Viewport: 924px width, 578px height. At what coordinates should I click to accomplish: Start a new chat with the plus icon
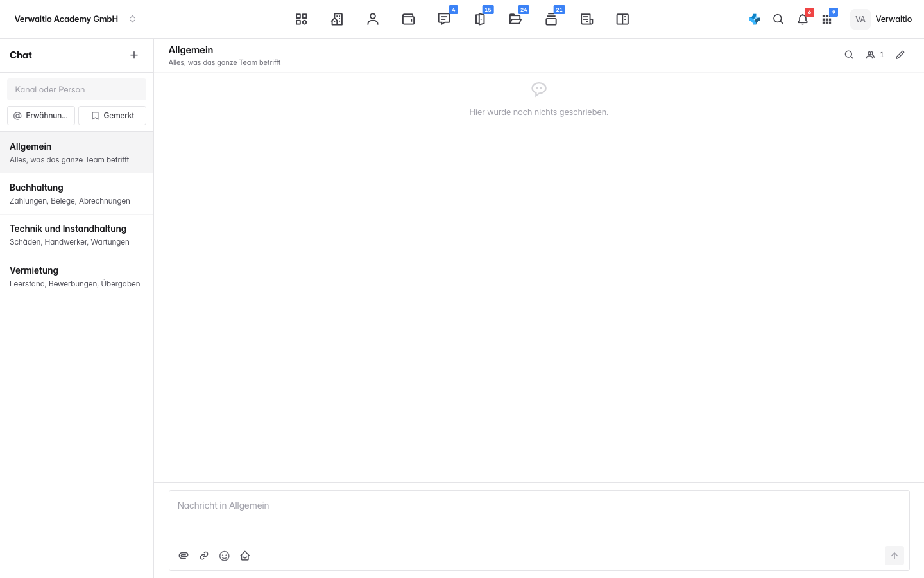(x=134, y=55)
